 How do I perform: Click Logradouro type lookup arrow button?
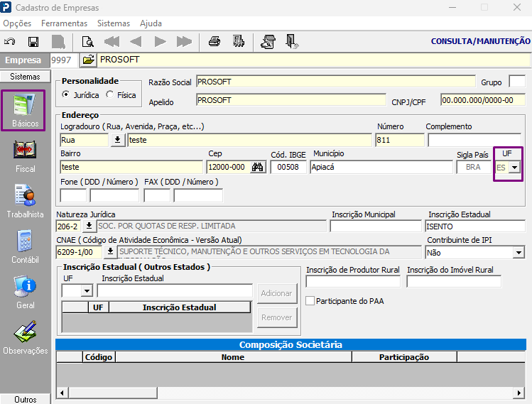pos(117,140)
